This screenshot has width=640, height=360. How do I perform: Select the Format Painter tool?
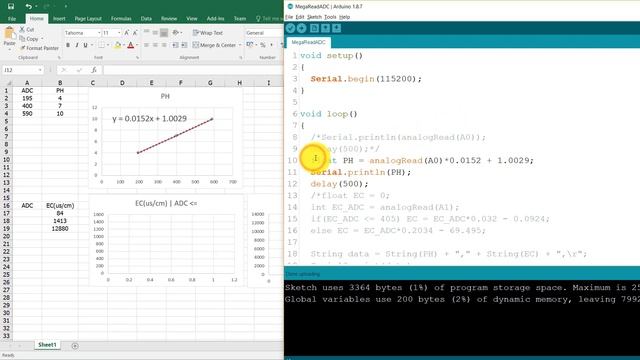(x=39, y=48)
